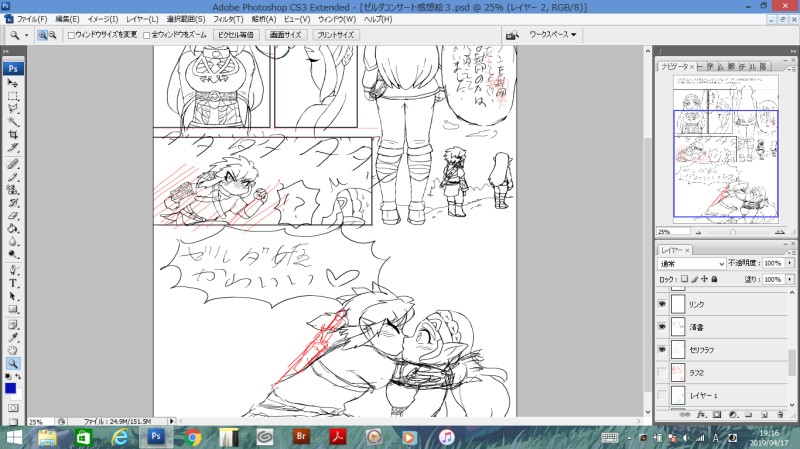800x449 pixels.
Task: Select the Rectangle shape tool
Action: 13,309
